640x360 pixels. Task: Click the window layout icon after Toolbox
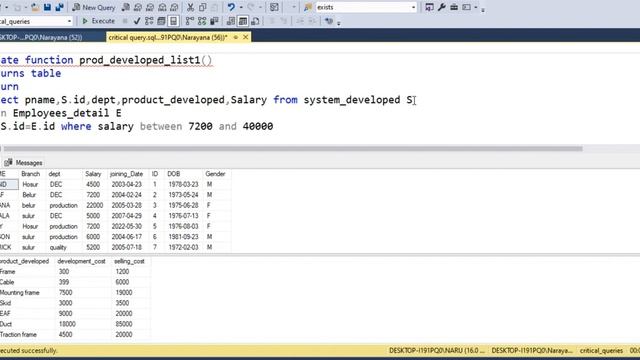click(x=466, y=7)
